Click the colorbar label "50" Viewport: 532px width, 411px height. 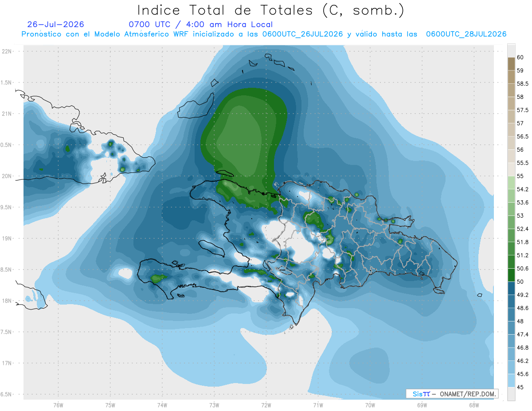tap(520, 282)
